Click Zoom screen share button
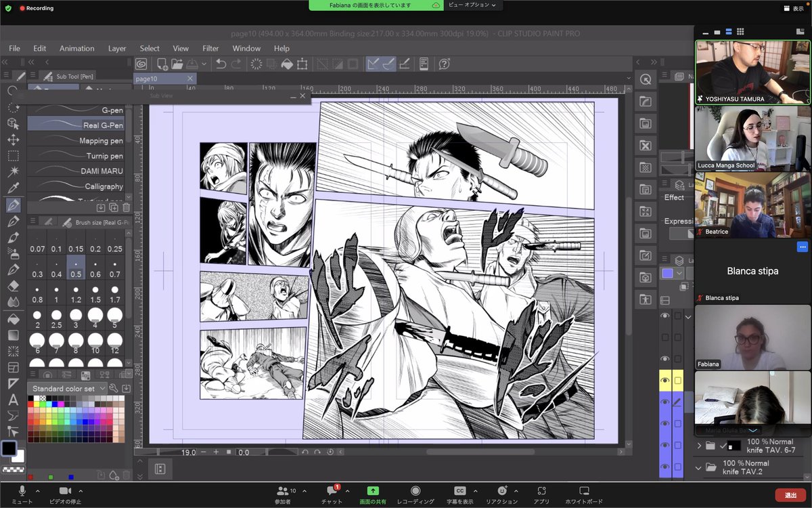 point(373,494)
